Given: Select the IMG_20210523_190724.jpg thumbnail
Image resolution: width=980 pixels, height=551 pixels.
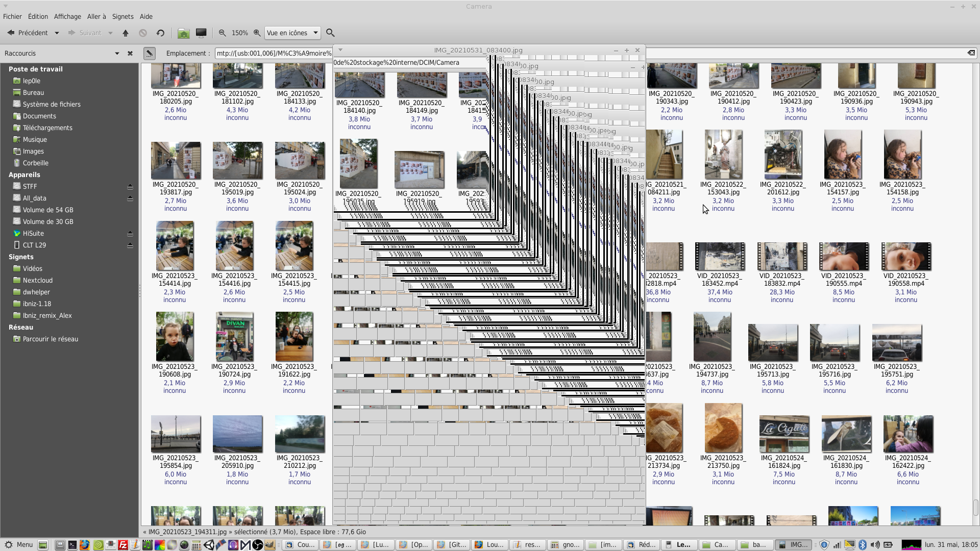Looking at the screenshot, I should click(x=234, y=337).
